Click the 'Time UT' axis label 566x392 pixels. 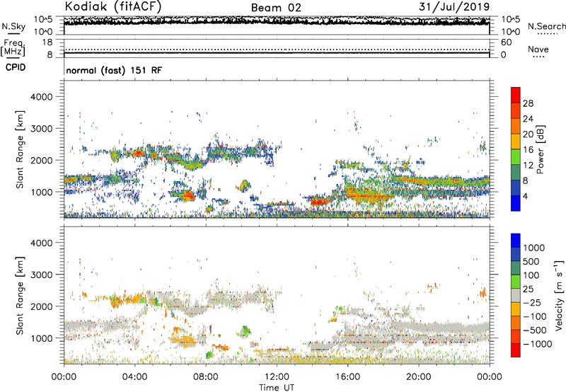click(x=277, y=387)
